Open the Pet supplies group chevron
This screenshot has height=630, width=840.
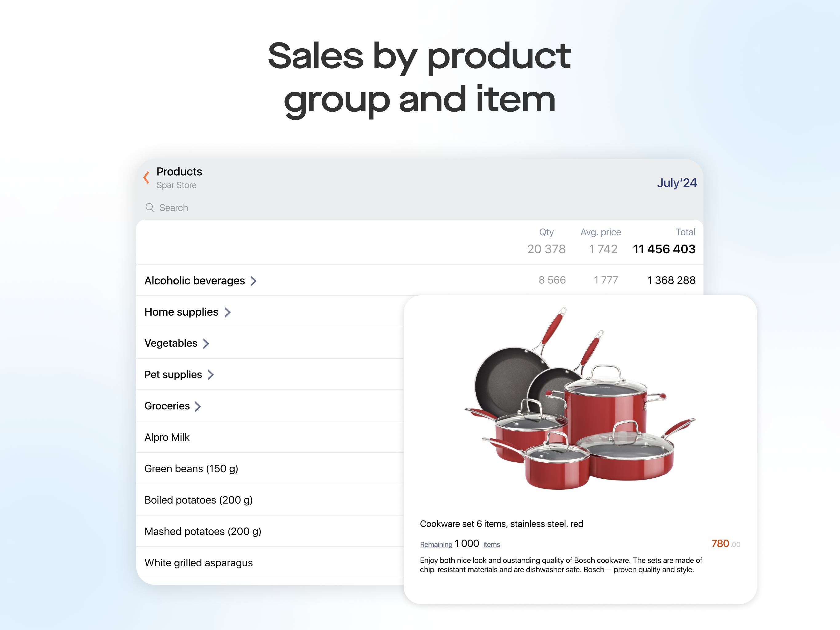pos(211,375)
